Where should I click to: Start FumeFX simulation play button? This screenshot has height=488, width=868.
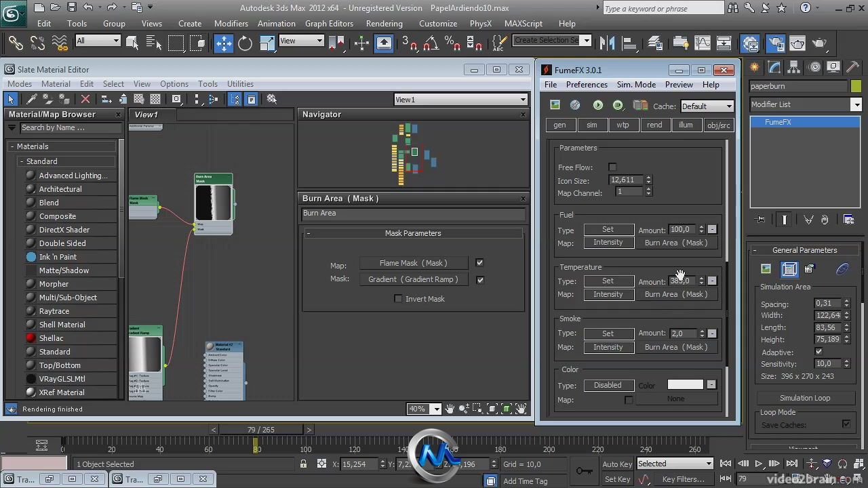pos(597,105)
